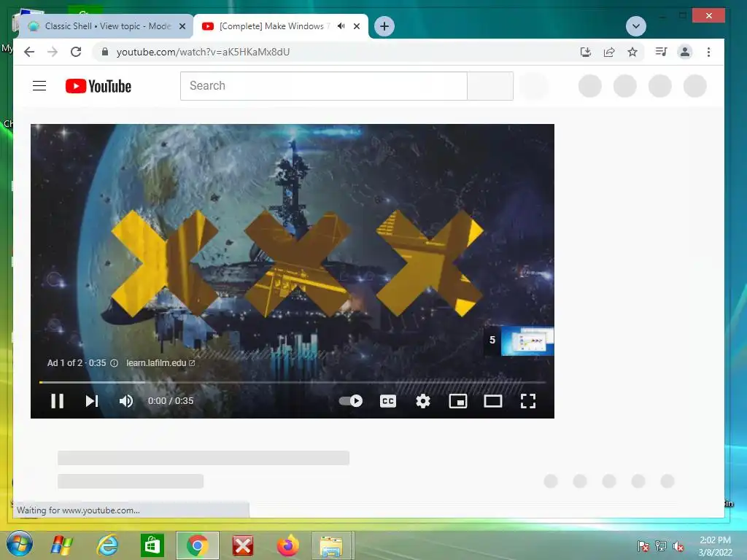Open Windows Start orb
This screenshot has width=747, height=560.
tap(20, 545)
